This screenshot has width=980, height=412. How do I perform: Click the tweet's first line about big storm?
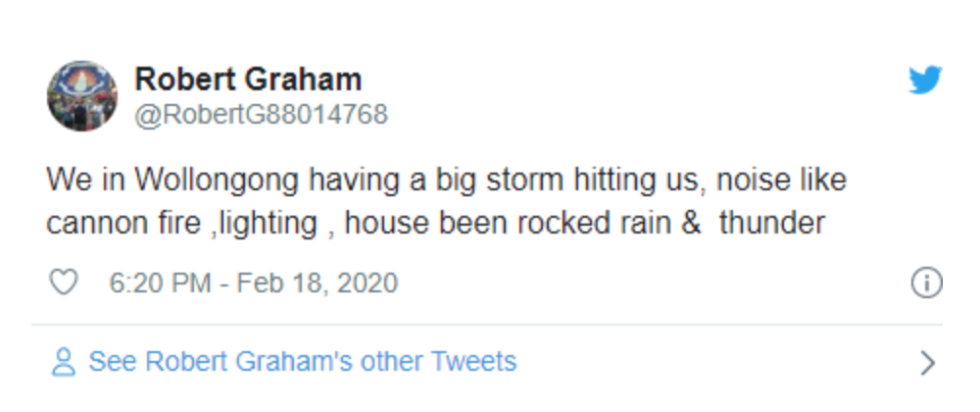446,180
